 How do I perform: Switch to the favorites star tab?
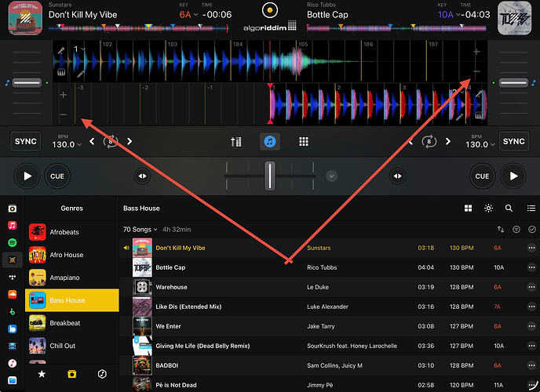[42, 375]
